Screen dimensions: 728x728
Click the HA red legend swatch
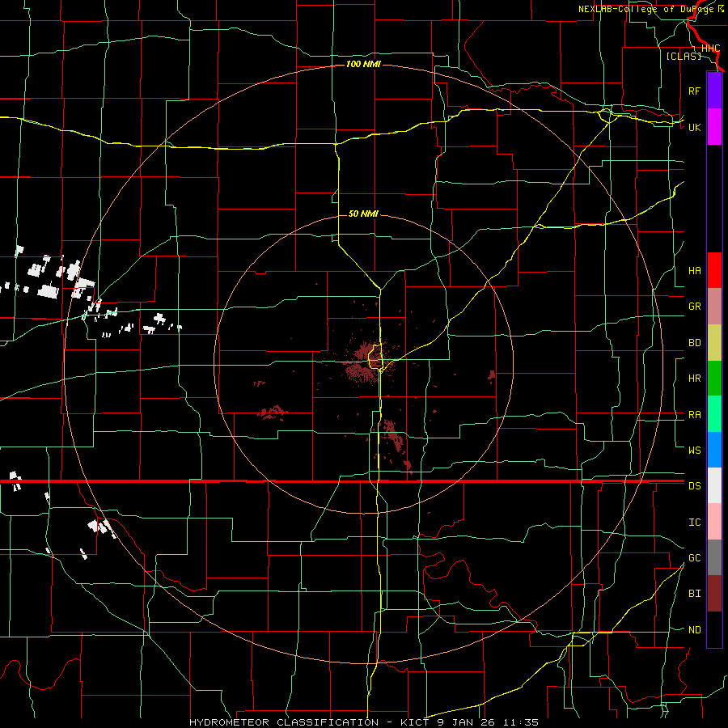[x=714, y=270]
